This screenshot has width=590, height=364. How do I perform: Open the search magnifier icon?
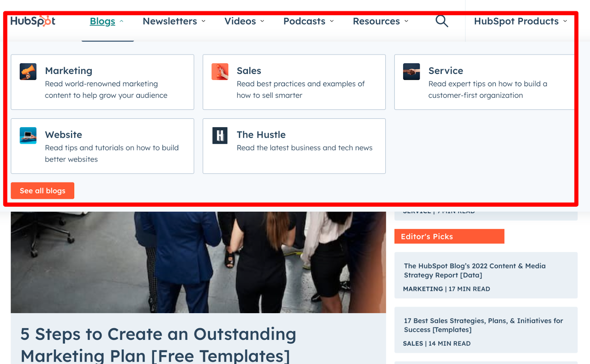click(442, 21)
